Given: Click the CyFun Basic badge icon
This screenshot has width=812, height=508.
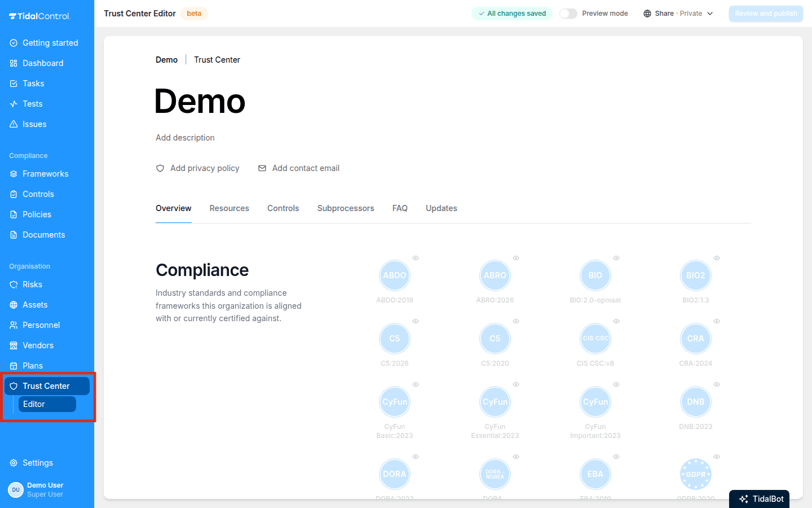Looking at the screenshot, I should point(395,402).
